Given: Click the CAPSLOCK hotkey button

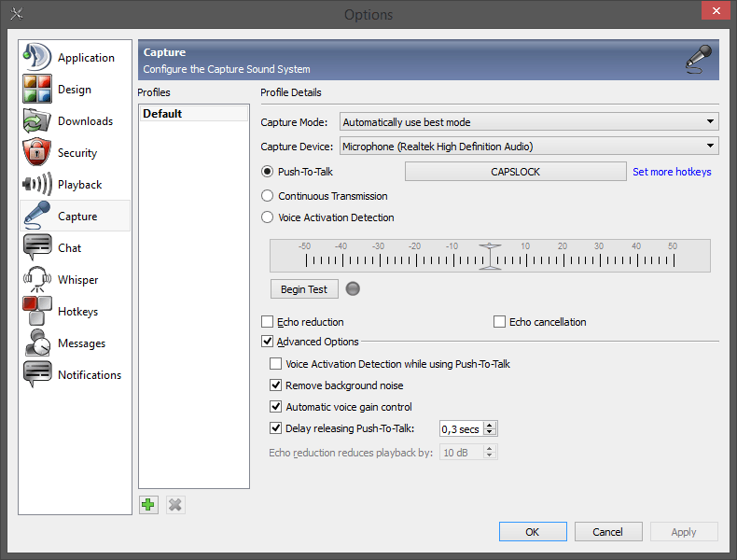Looking at the screenshot, I should [515, 172].
